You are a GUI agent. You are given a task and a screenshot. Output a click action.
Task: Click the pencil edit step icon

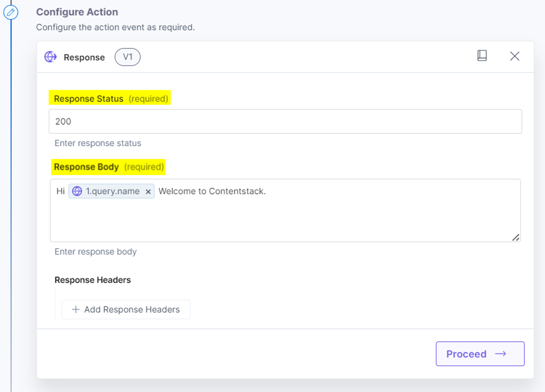click(11, 12)
